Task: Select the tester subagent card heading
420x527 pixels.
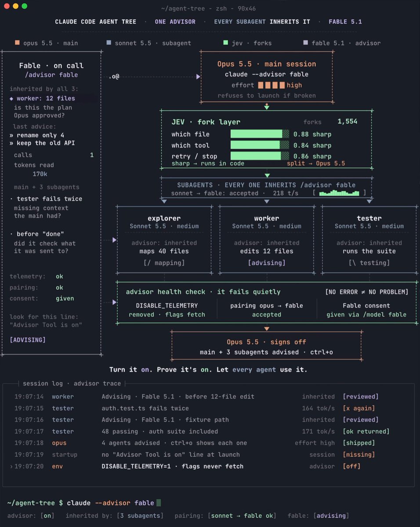Action: click(369, 218)
